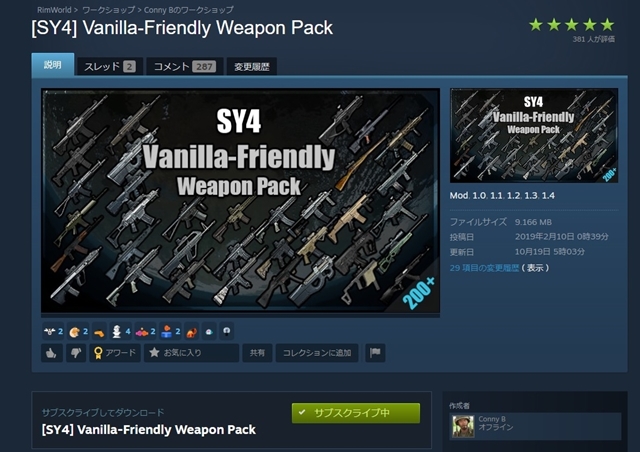Click the orange pointing hand award icon
Viewport: 640px width, 452px height.
(99, 332)
